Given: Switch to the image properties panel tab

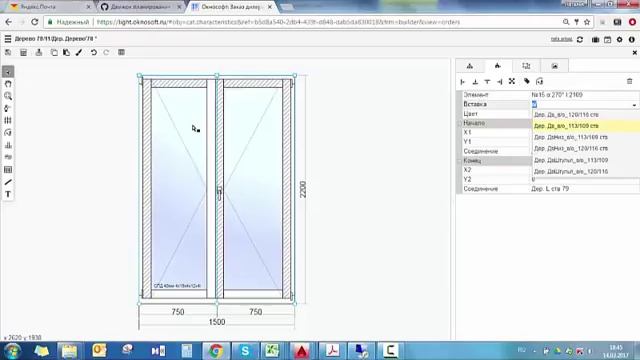Looking at the screenshot, I should [554, 66].
